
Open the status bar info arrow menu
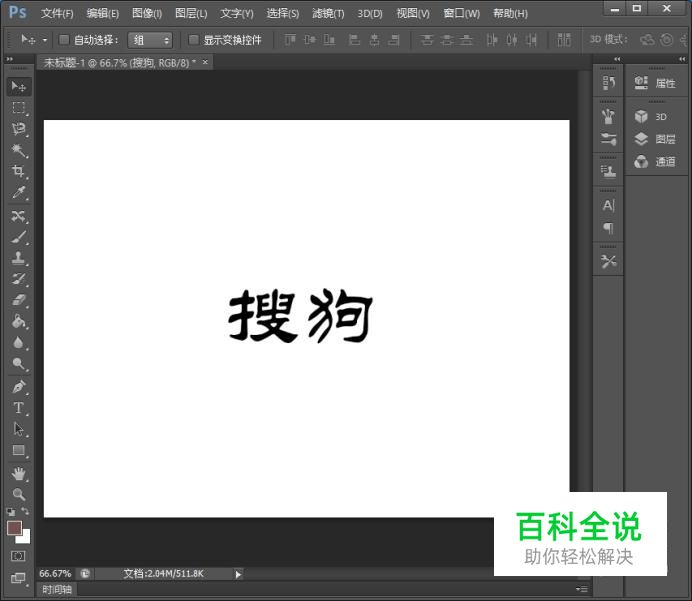238,574
